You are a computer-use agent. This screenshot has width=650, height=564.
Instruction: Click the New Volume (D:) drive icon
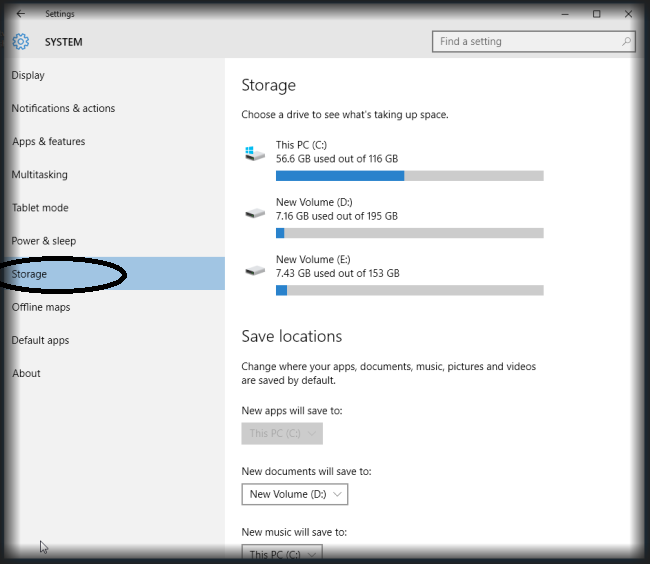tap(255, 213)
